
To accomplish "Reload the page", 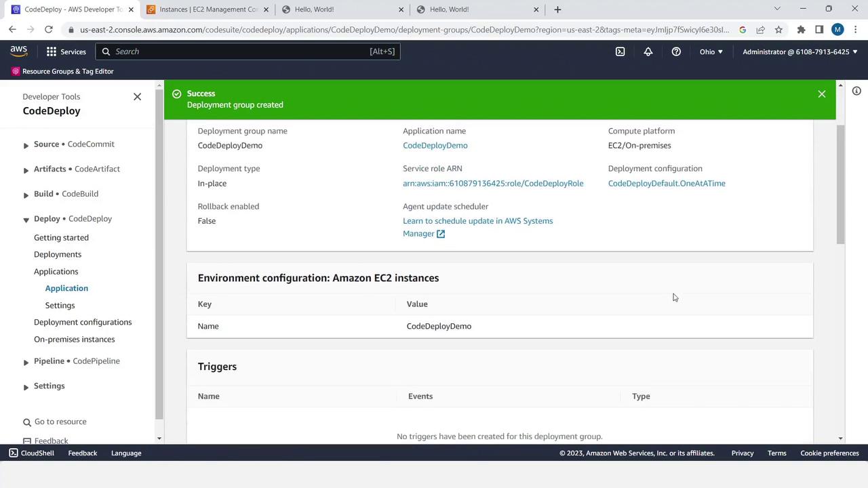I will tap(49, 30).
